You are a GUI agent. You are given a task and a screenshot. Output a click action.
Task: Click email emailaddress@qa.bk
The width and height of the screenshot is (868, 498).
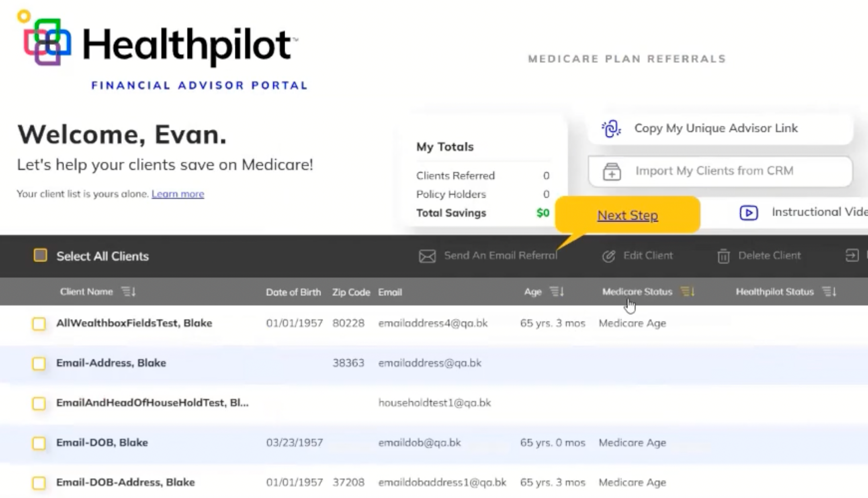(430, 363)
